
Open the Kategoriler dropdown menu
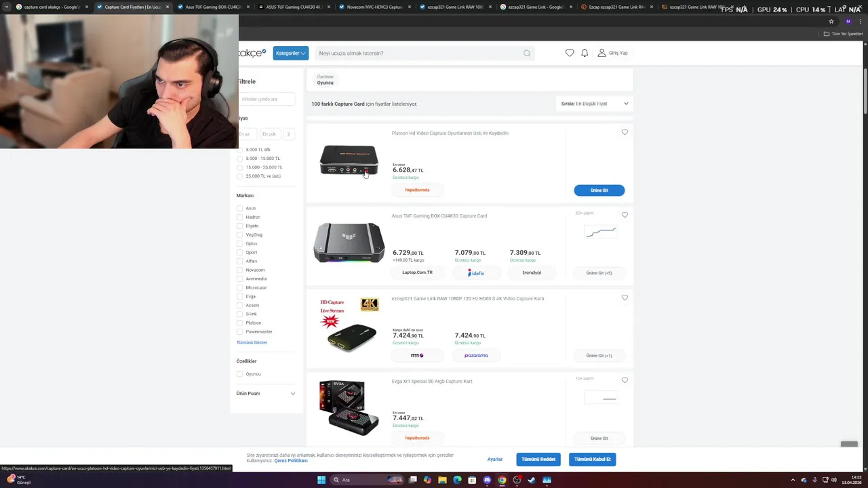(291, 53)
